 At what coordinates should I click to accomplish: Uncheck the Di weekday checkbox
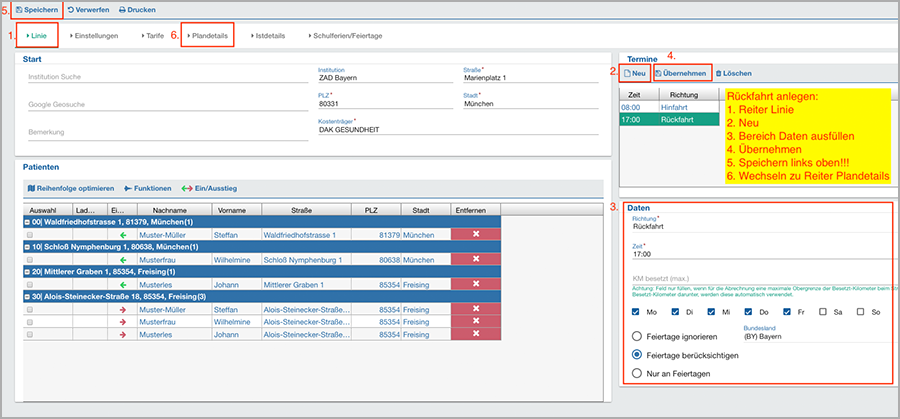tap(675, 312)
